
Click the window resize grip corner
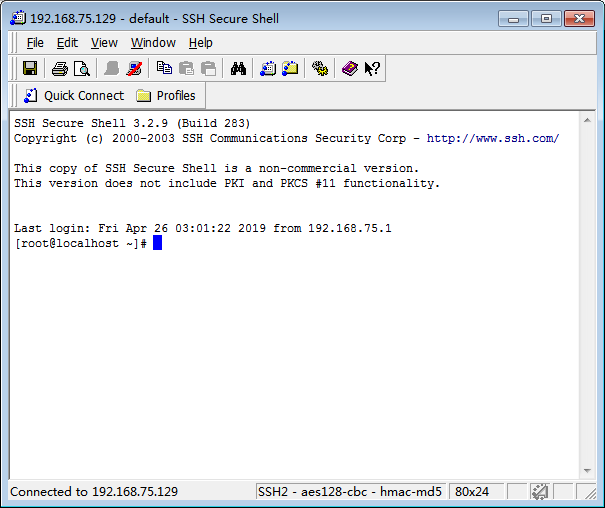coord(590,493)
